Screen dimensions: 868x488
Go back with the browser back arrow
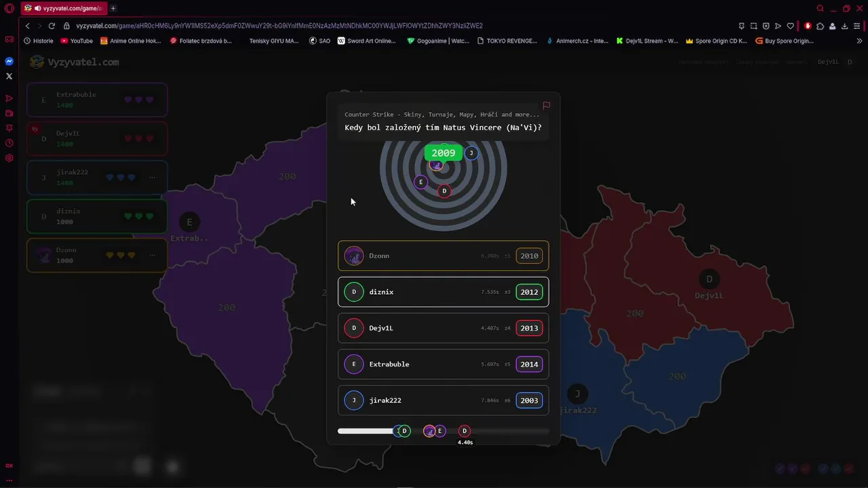click(27, 26)
